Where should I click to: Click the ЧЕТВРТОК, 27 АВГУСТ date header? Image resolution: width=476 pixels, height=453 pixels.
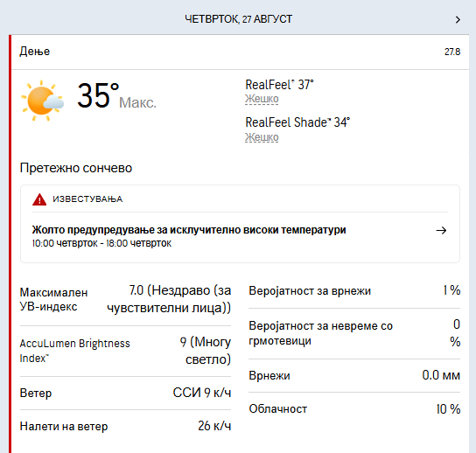(239, 19)
